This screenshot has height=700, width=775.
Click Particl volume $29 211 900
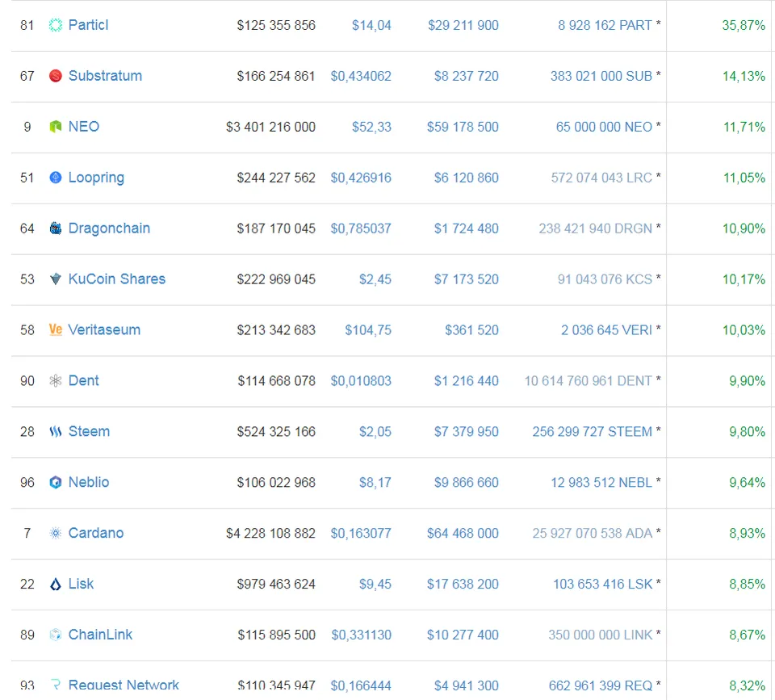(x=463, y=25)
